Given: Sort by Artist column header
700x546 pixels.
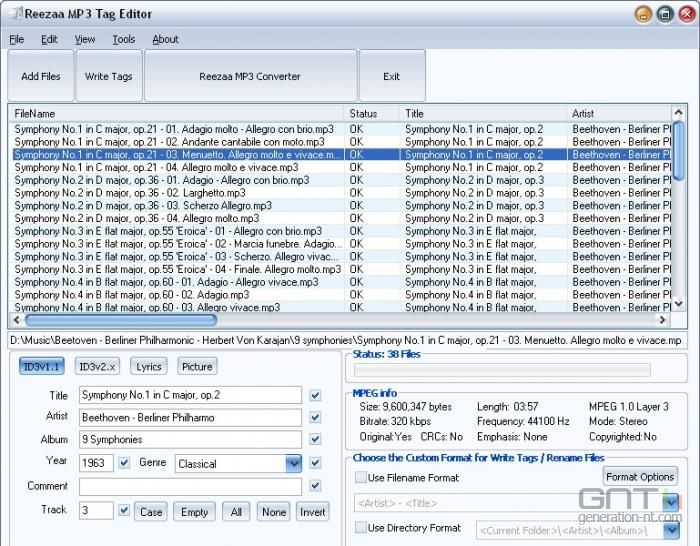Looking at the screenshot, I should (x=619, y=113).
